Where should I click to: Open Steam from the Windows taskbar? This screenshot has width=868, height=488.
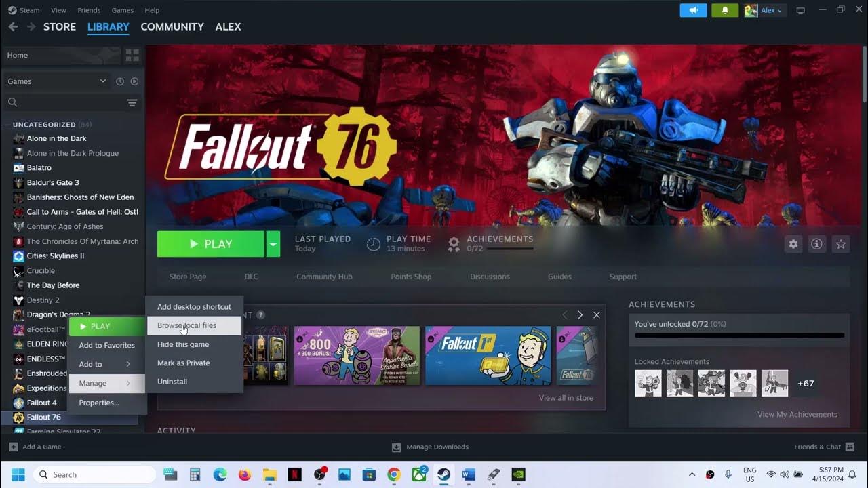443,474
